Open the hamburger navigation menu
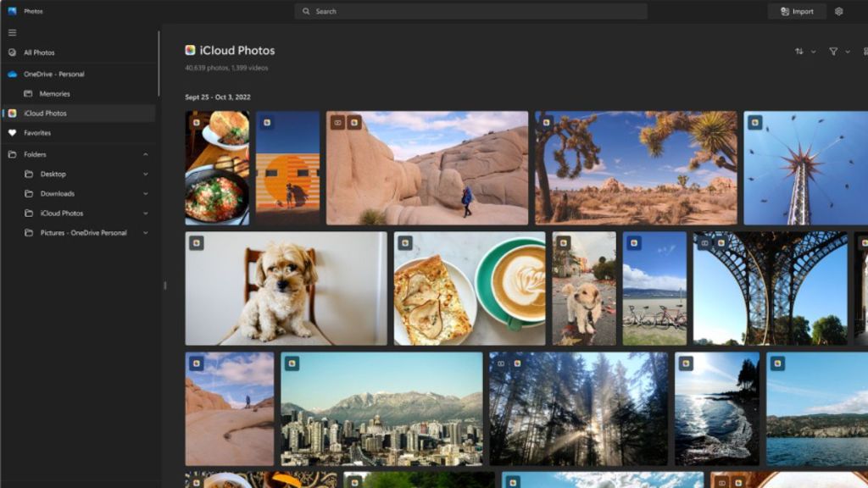 point(12,32)
